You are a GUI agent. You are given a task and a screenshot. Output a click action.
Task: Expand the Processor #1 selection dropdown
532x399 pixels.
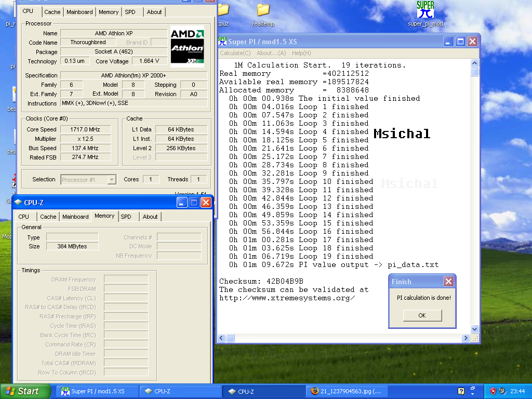[x=111, y=180]
